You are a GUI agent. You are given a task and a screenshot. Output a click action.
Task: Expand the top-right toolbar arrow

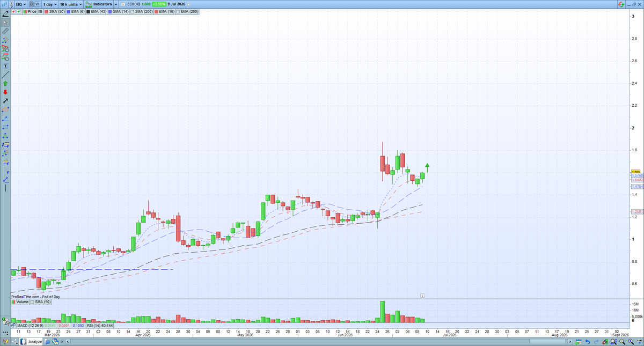click(x=621, y=4)
